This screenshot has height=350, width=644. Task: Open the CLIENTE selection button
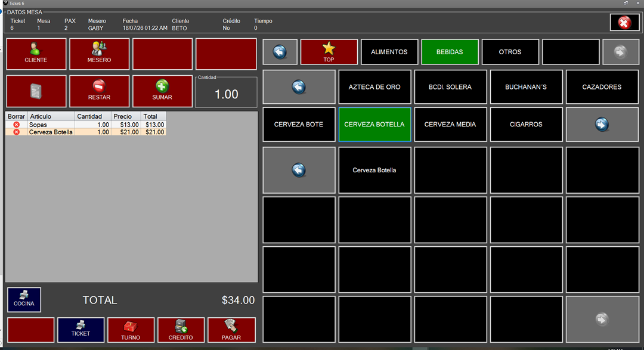(x=36, y=54)
